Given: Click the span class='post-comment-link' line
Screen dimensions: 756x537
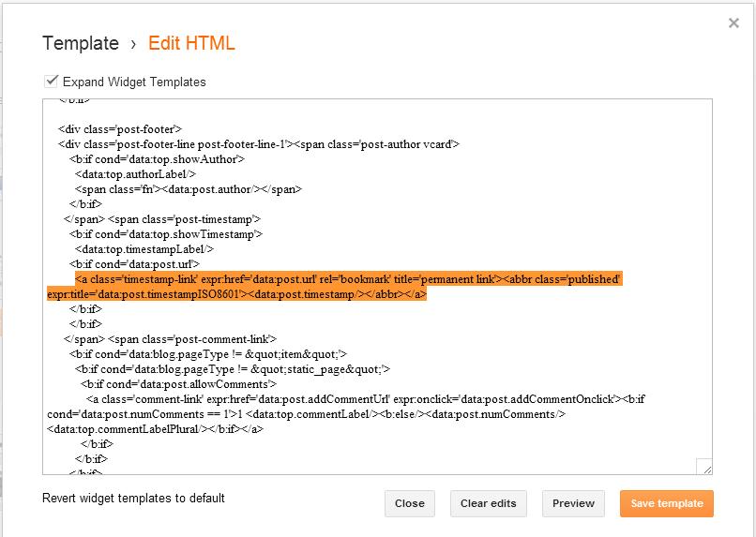Looking at the screenshot, I should click(x=170, y=339).
